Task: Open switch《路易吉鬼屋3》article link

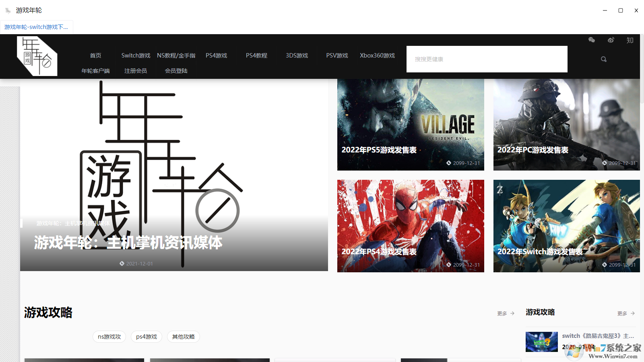Action: (x=598, y=336)
